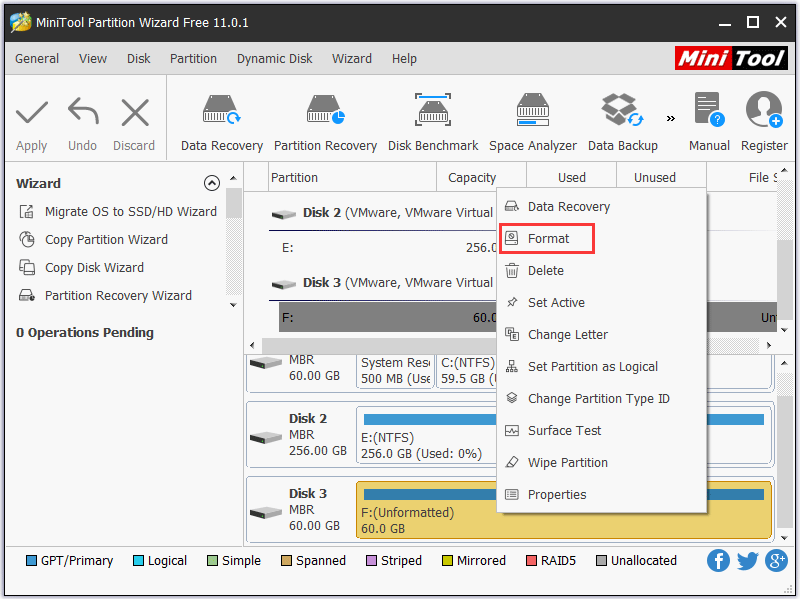Open MiniTool Twitter page icon

[x=747, y=561]
